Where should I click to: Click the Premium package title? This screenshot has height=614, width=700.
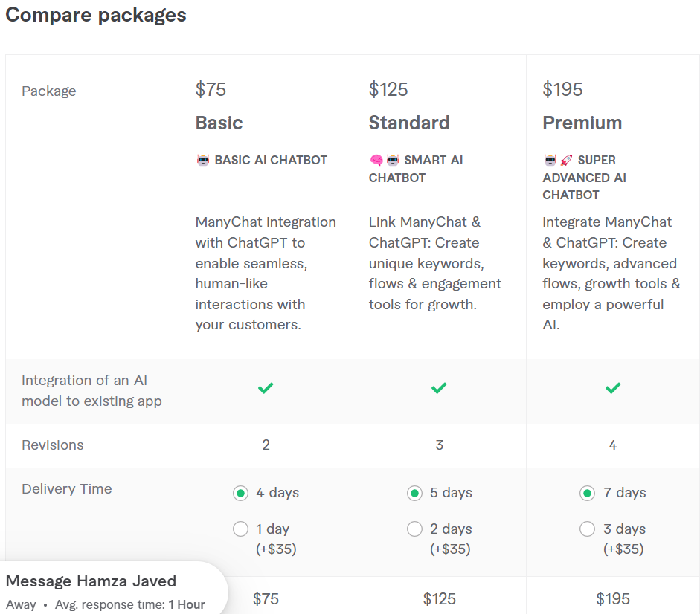point(582,123)
